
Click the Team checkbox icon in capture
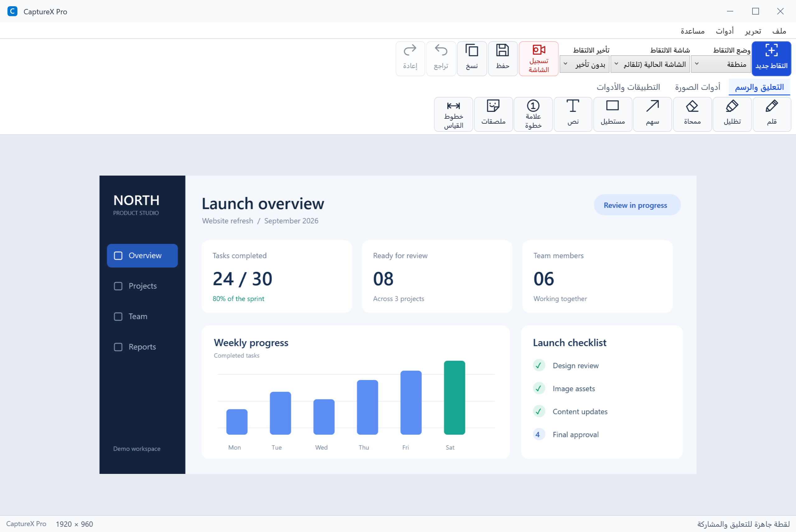[x=118, y=317]
